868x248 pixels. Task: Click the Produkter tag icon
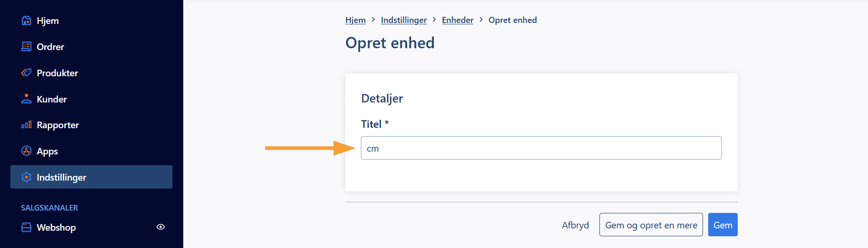coord(26,73)
